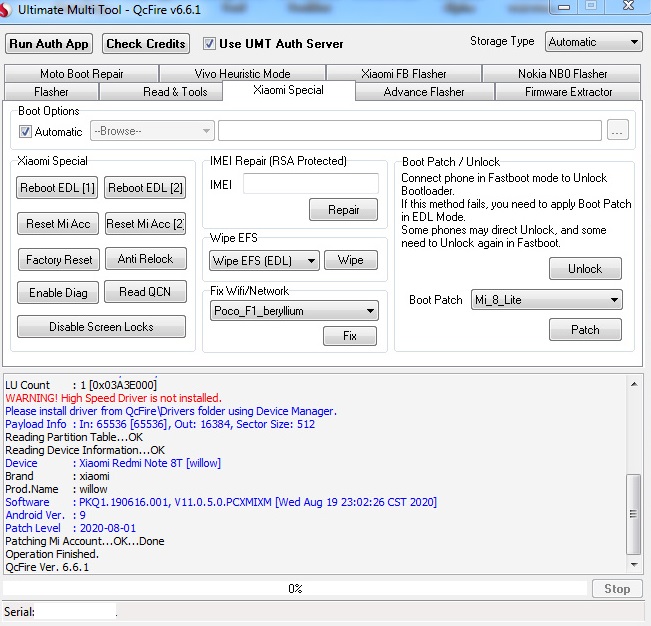Open the Xiaomi FB Flasher tab
Screen dimensions: 651x626
[404, 73]
